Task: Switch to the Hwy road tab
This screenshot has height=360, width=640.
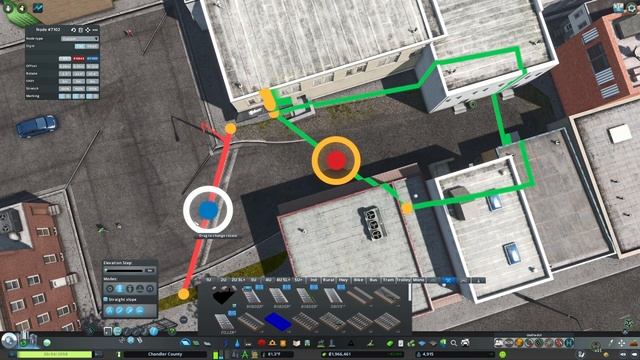Action: (343, 280)
